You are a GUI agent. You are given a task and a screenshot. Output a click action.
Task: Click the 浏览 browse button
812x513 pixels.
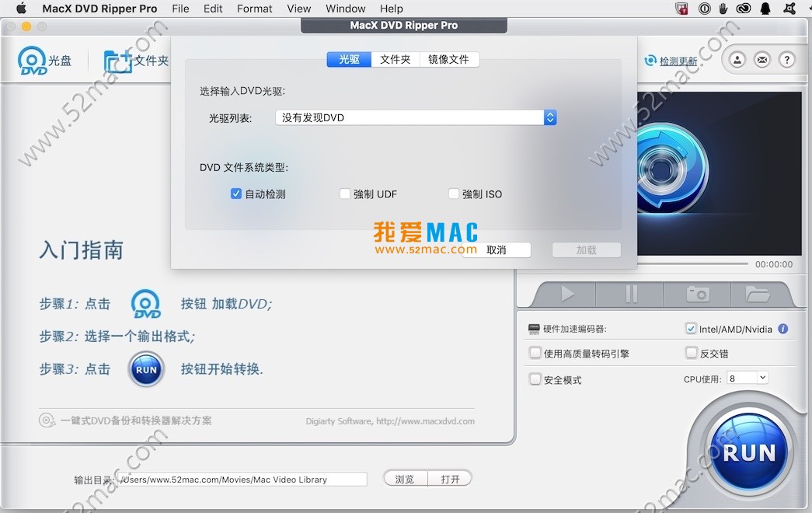(x=405, y=479)
